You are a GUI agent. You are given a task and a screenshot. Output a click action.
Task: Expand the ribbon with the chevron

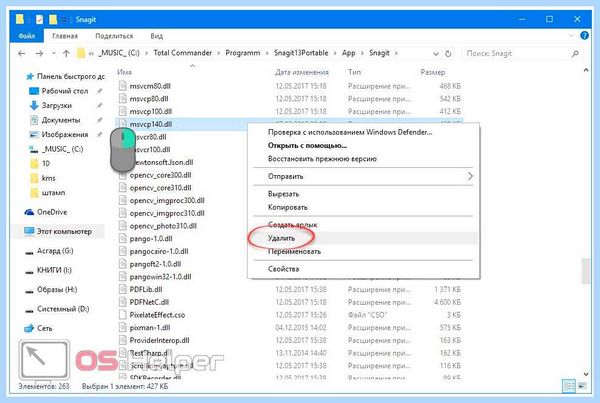pyautogui.click(x=571, y=36)
